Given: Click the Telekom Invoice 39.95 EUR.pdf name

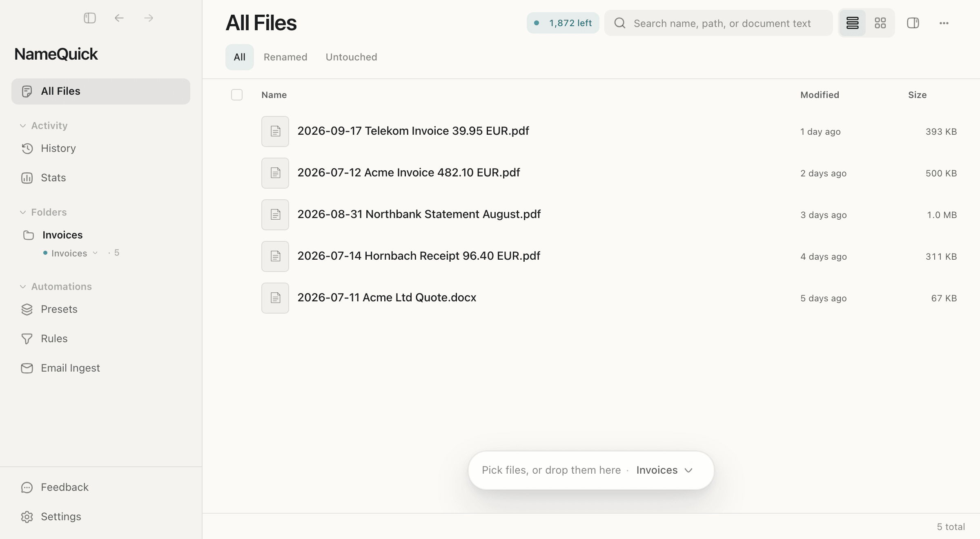Looking at the screenshot, I should click(413, 131).
